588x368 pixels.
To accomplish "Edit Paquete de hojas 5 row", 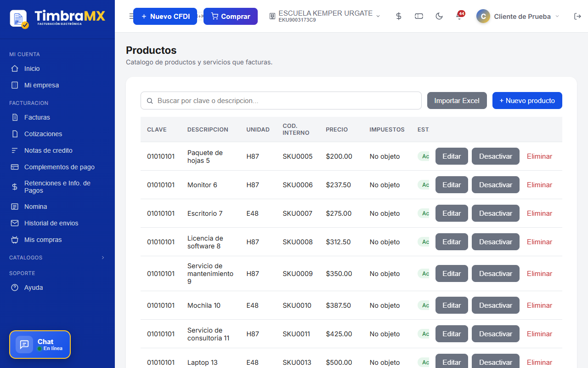I will pos(452,156).
